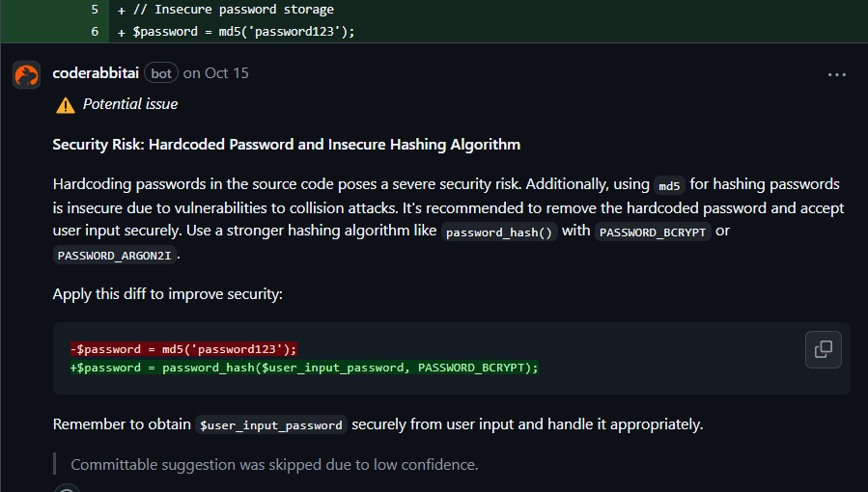Click the password_hash() inline code snippet
Viewport: 868px width, 492px height.
[499, 232]
